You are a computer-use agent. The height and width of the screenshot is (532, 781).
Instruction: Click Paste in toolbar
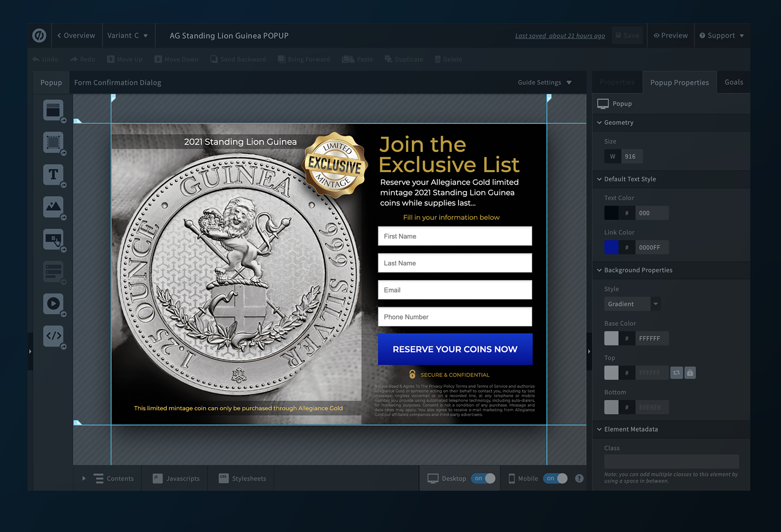pyautogui.click(x=358, y=59)
